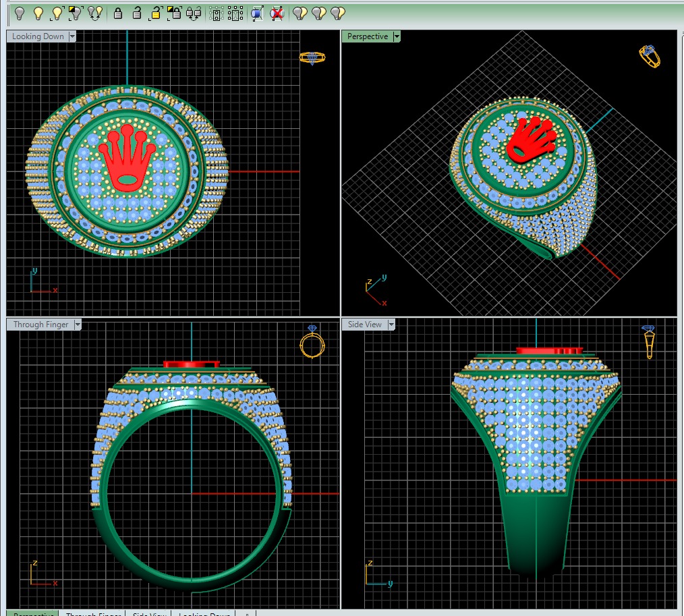Open the Through Finger viewport dropdown arrow
The height and width of the screenshot is (616, 684).
pos(78,325)
